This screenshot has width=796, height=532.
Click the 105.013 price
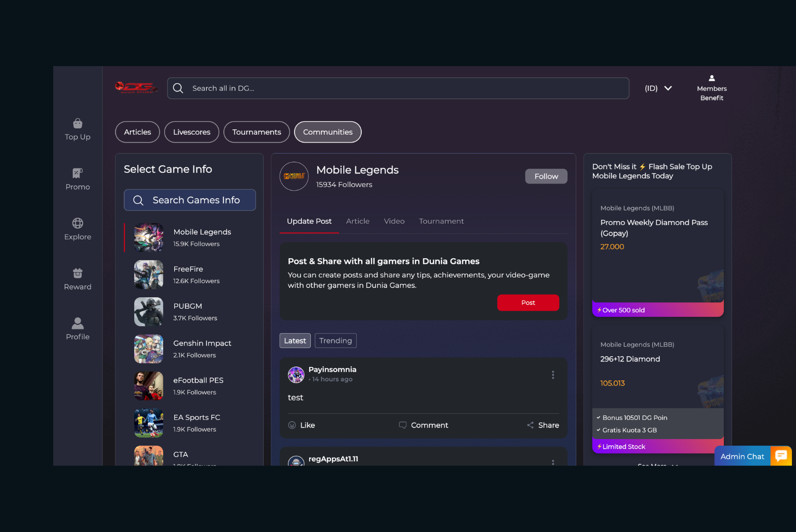click(x=612, y=383)
